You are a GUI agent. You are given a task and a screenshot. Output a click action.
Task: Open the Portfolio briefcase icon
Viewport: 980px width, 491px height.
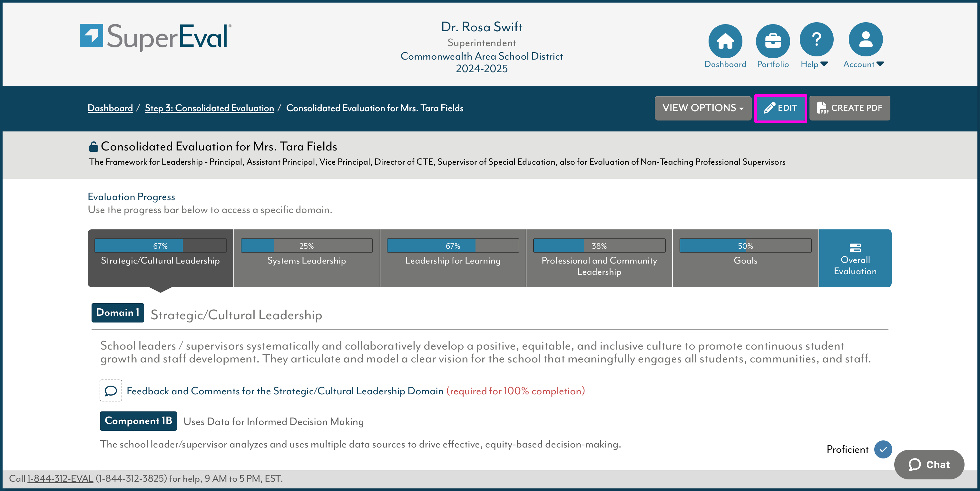(773, 41)
